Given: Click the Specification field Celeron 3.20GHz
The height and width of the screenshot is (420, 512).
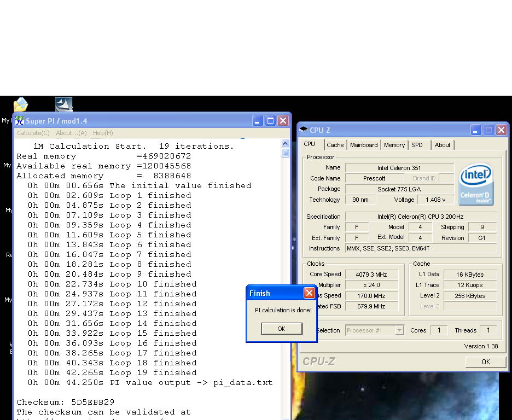Looking at the screenshot, I should (x=421, y=217).
